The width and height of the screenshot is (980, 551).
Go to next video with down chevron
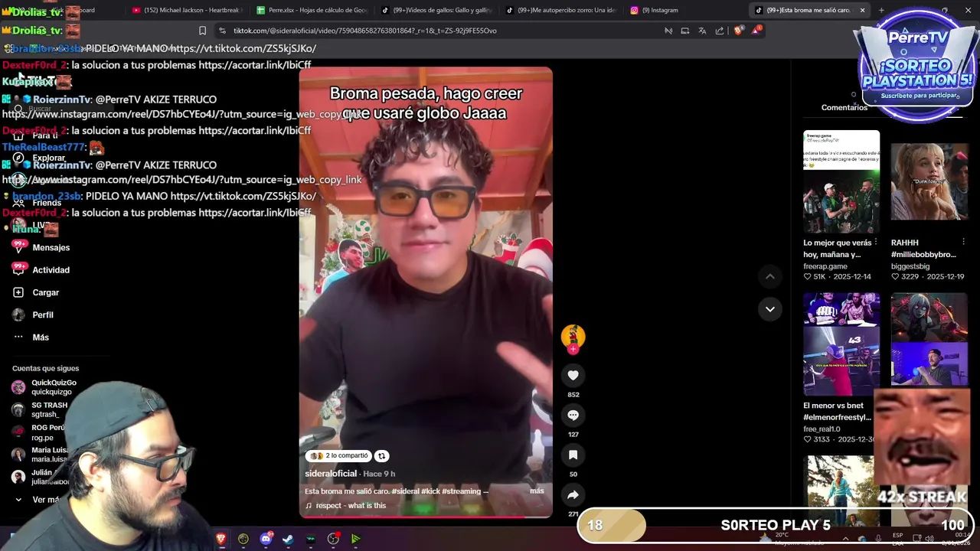coord(770,309)
